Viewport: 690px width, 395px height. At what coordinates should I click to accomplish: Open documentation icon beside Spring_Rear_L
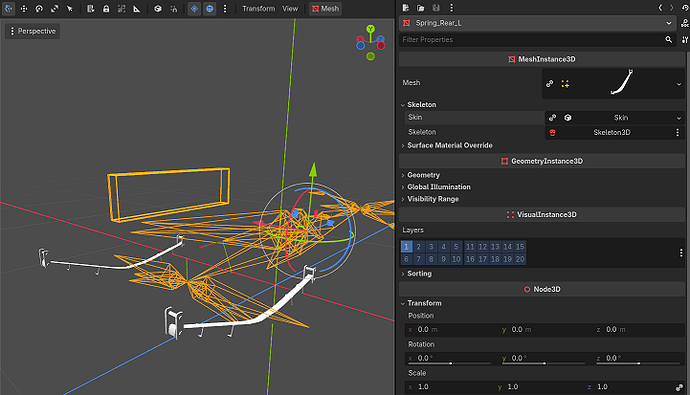pyautogui.click(x=685, y=23)
